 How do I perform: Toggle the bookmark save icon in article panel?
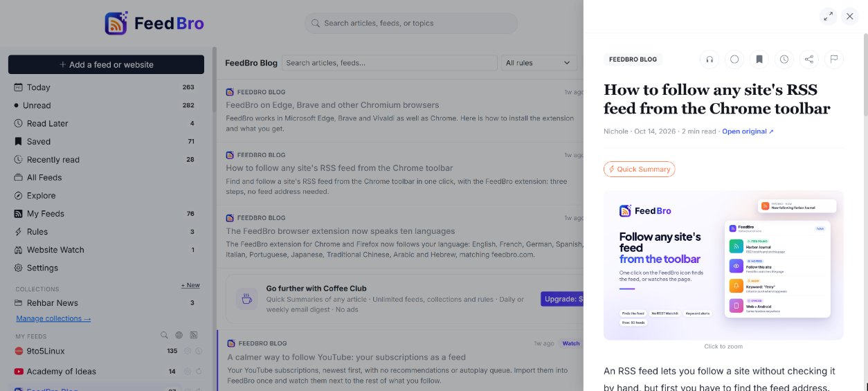pyautogui.click(x=759, y=60)
